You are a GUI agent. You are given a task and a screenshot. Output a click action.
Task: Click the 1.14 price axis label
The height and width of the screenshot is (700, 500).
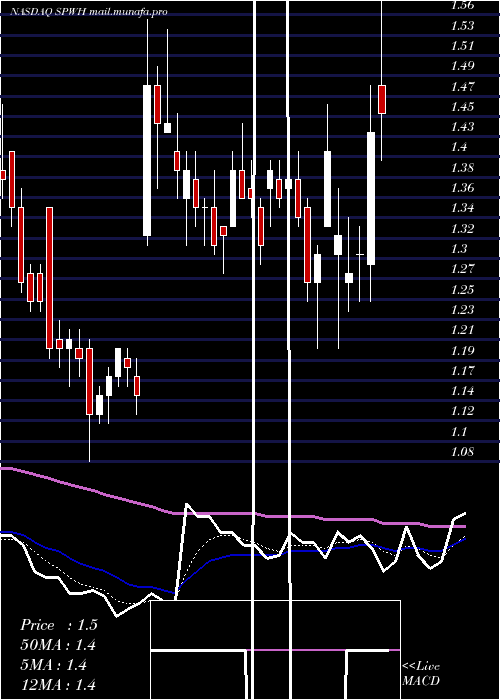pos(462,391)
